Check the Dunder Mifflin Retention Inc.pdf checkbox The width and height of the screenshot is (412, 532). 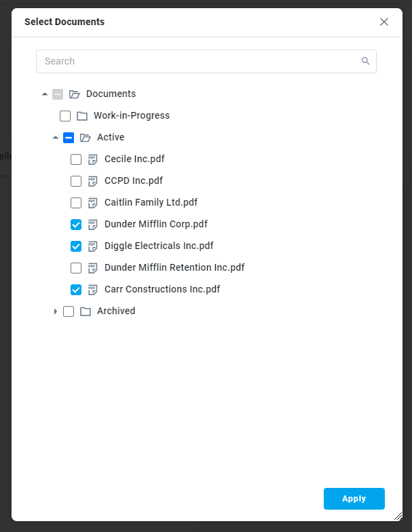[x=76, y=268]
